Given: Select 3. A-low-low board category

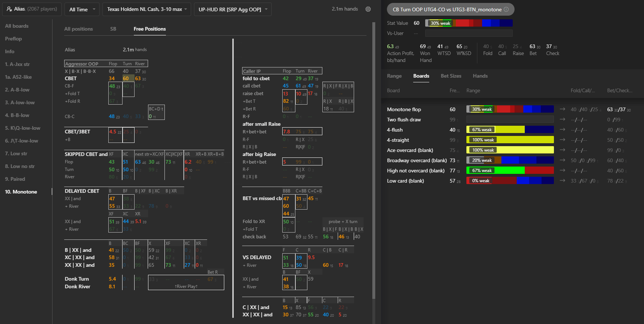Looking at the screenshot, I should (20, 102).
